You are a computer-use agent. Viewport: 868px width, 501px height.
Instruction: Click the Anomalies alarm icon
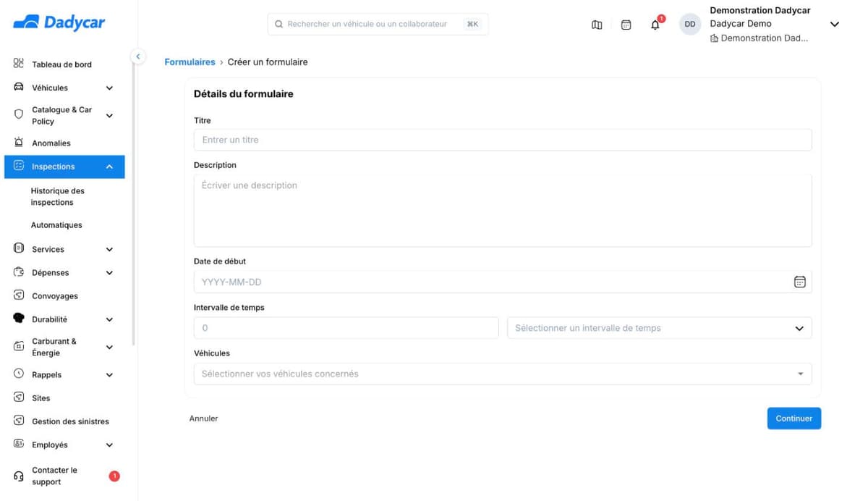click(19, 143)
